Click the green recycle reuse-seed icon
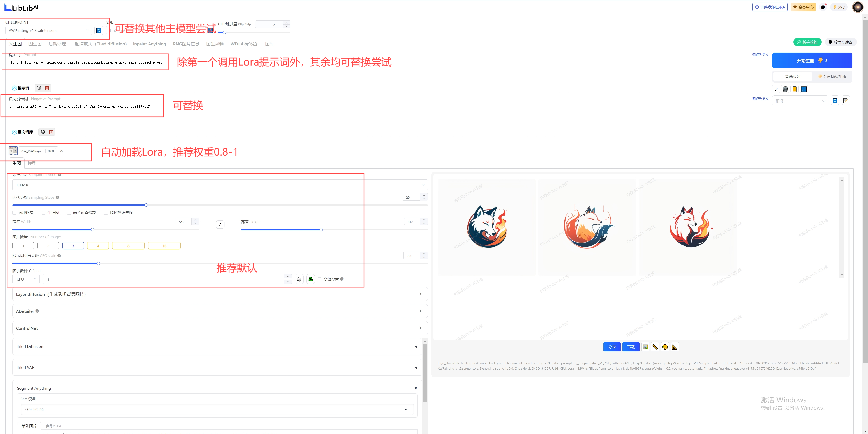 pyautogui.click(x=310, y=279)
